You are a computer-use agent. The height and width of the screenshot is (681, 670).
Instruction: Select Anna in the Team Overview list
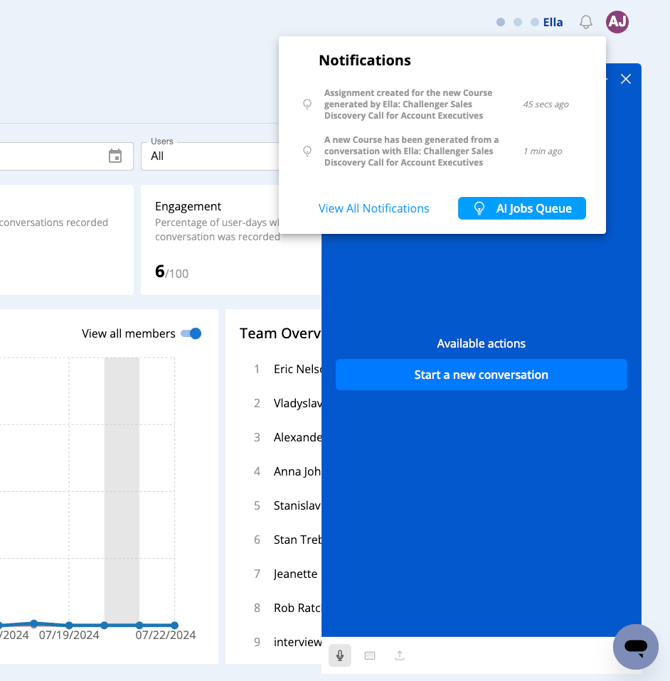point(297,471)
